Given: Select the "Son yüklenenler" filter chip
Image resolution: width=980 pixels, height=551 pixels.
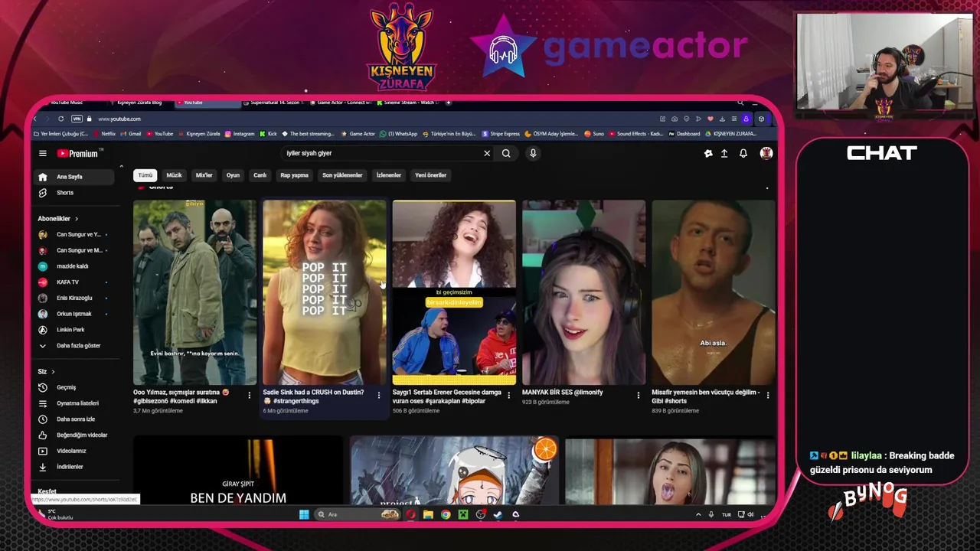Looking at the screenshot, I should click(x=342, y=175).
